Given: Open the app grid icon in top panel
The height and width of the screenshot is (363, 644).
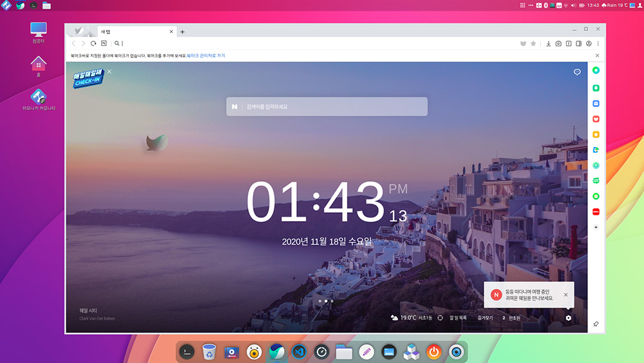Looking at the screenshot, I should click(522, 5).
